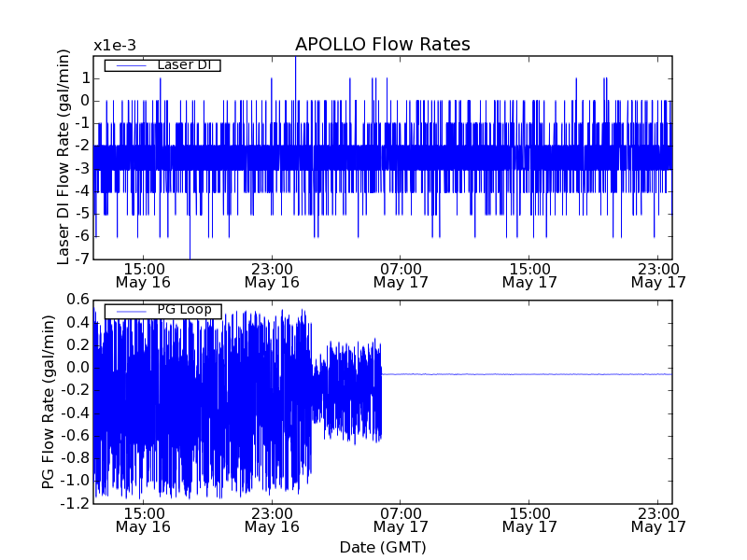Image resolution: width=747 pixels, height=560 pixels.
Task: Click the x1e-3 scale multiplier label
Action: 115,46
